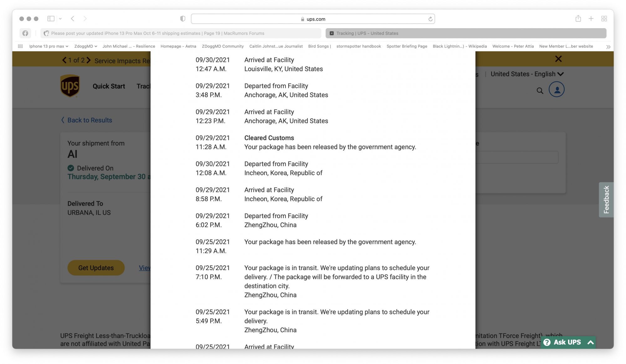This screenshot has width=626, height=364.
Task: Select the Cleared Customs entry text
Action: tap(269, 138)
